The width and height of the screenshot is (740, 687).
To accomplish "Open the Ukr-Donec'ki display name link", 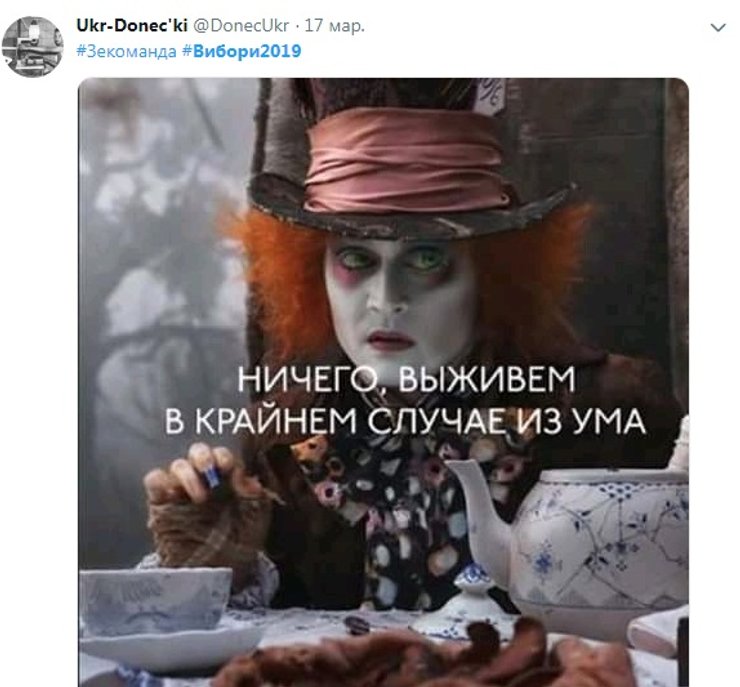I will click(132, 25).
